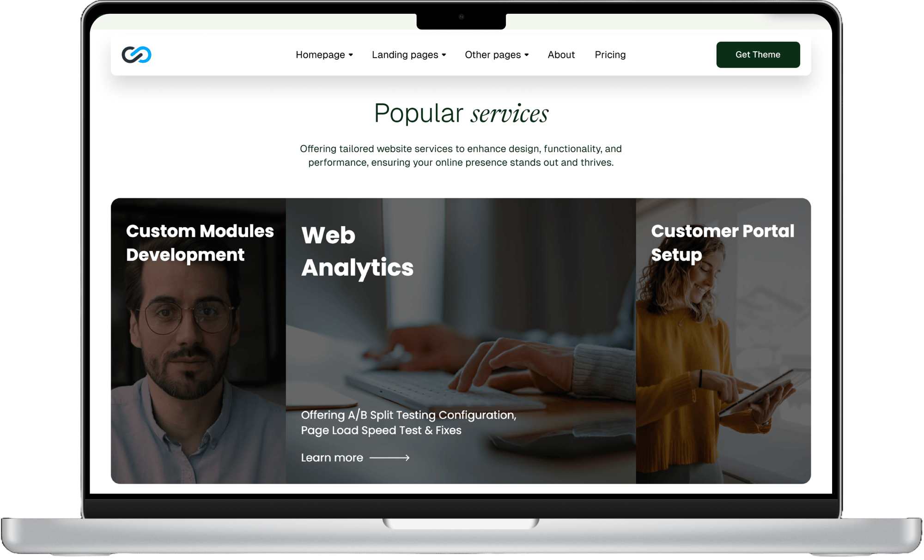The image size is (924, 560).
Task: Open the Other pages dropdown
Action: [x=497, y=55]
